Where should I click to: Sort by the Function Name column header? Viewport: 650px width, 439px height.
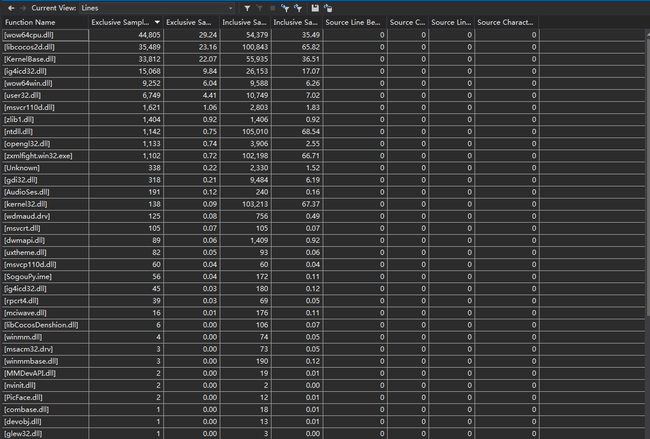coord(45,22)
